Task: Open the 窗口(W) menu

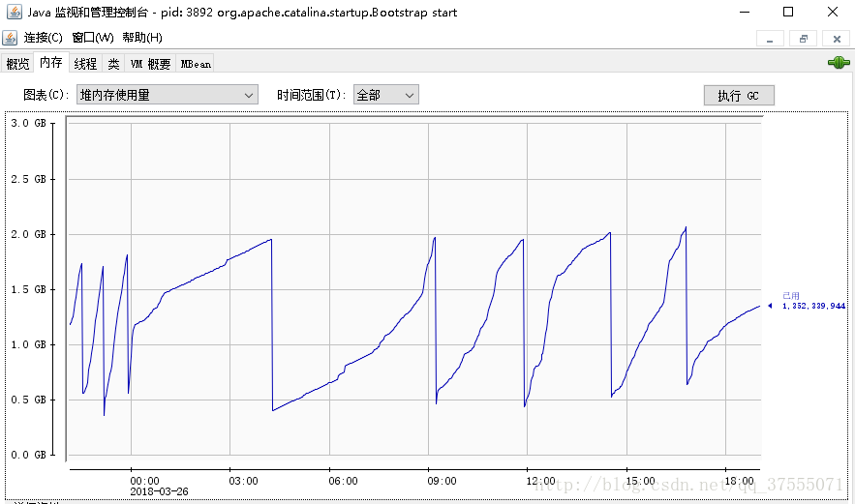Action: coord(93,38)
